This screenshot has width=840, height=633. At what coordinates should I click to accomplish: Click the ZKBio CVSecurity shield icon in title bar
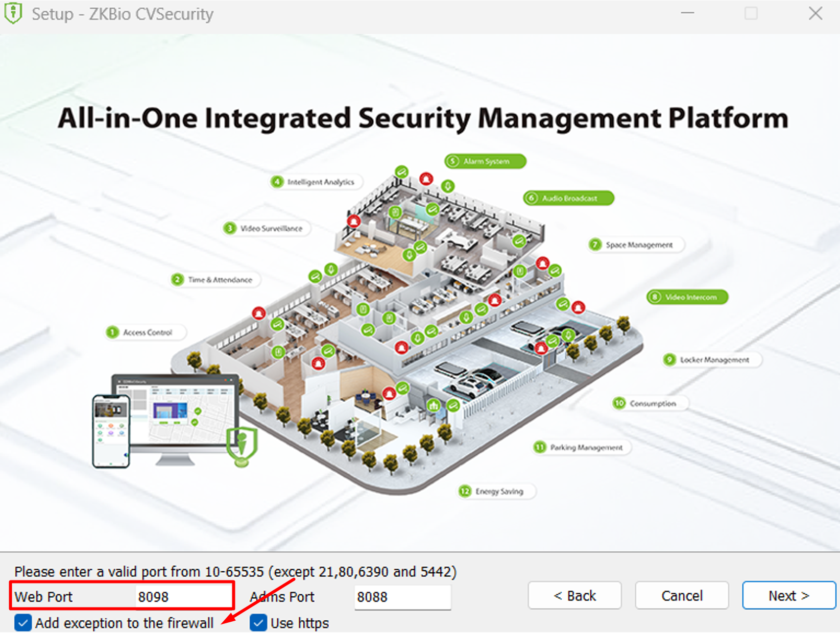pyautogui.click(x=13, y=14)
